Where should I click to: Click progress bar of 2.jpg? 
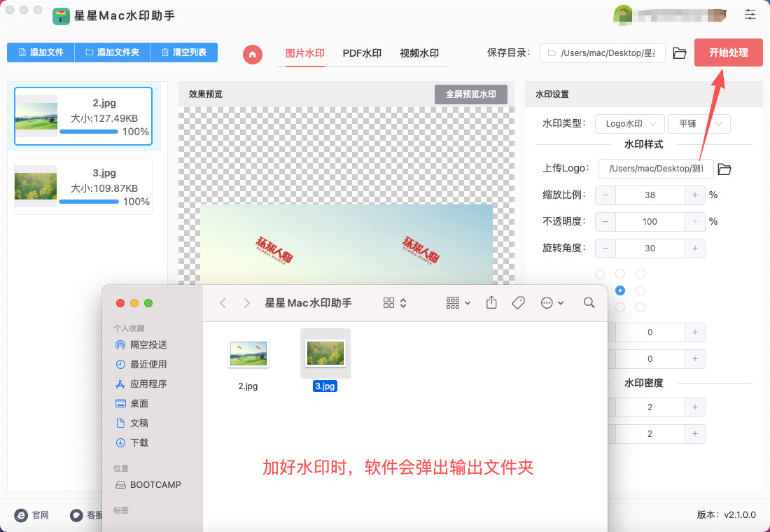coord(89,132)
